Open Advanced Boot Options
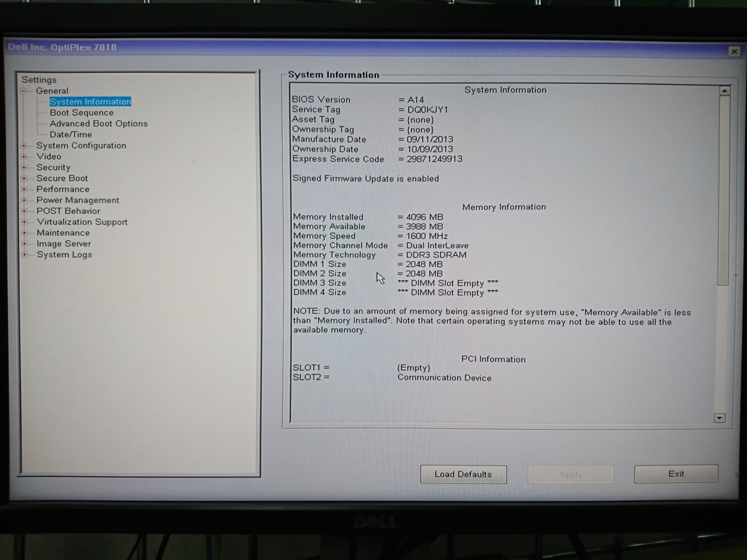The width and height of the screenshot is (747, 560). tap(99, 123)
